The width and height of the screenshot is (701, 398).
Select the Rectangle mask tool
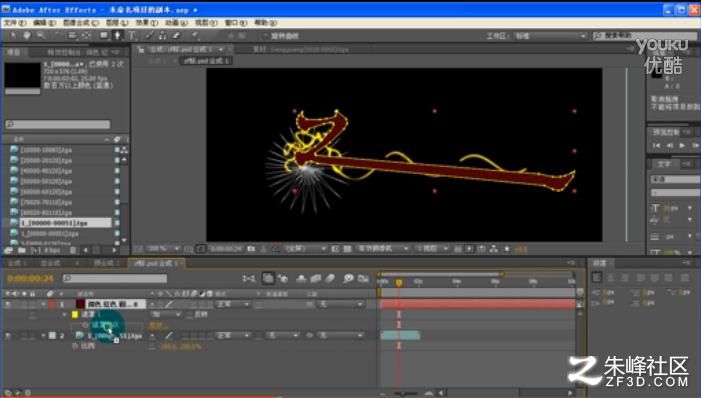tap(104, 35)
